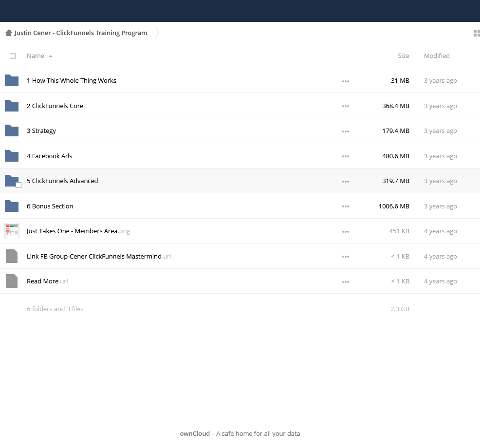Image resolution: width=480 pixels, height=448 pixels.
Task: Click the home icon in breadcrumb
Action: [9, 33]
